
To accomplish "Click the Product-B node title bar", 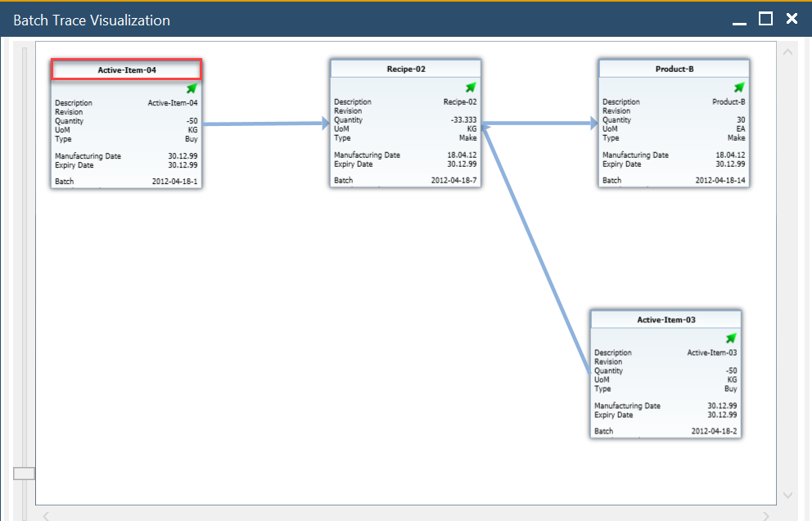I will pyautogui.click(x=674, y=70).
